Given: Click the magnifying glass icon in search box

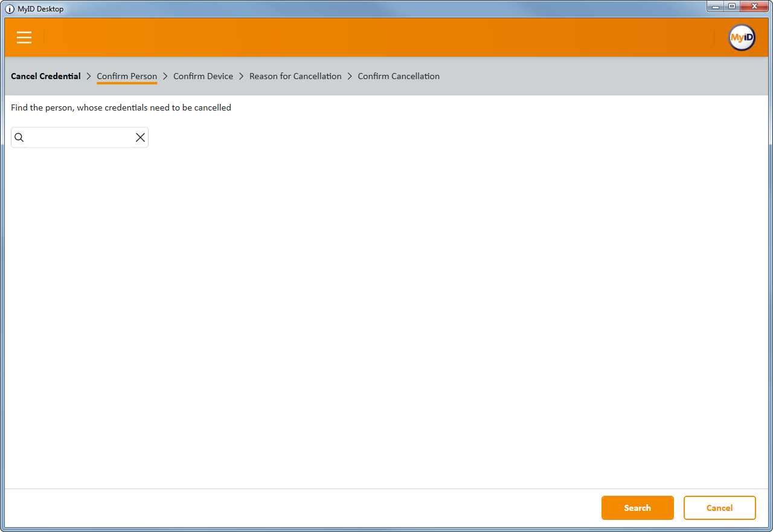Looking at the screenshot, I should pyautogui.click(x=19, y=138).
